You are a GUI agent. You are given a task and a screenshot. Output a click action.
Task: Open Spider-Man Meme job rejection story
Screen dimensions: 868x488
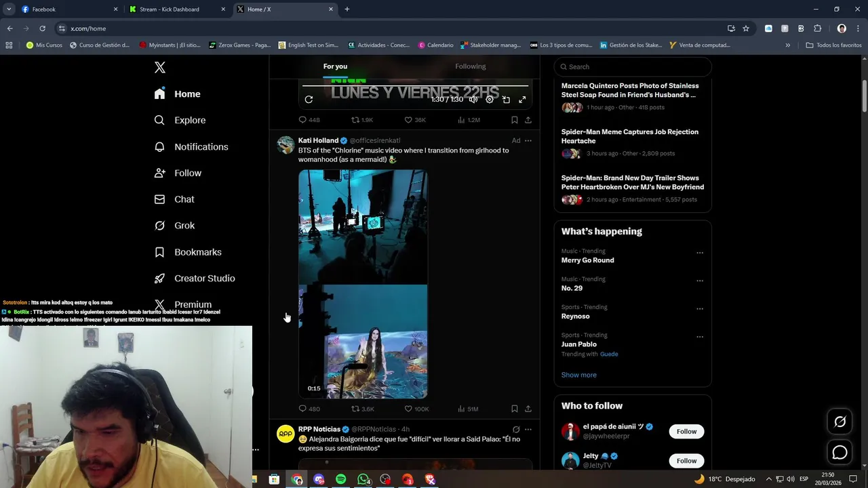pos(633,143)
